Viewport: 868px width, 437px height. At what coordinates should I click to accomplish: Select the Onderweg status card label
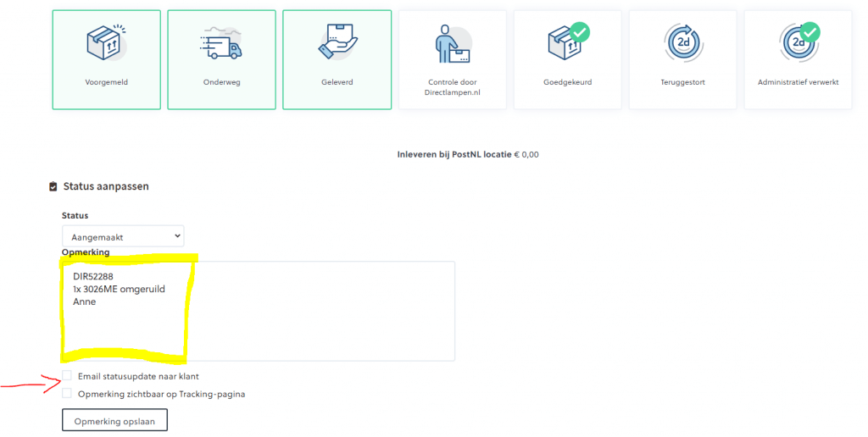(x=221, y=83)
